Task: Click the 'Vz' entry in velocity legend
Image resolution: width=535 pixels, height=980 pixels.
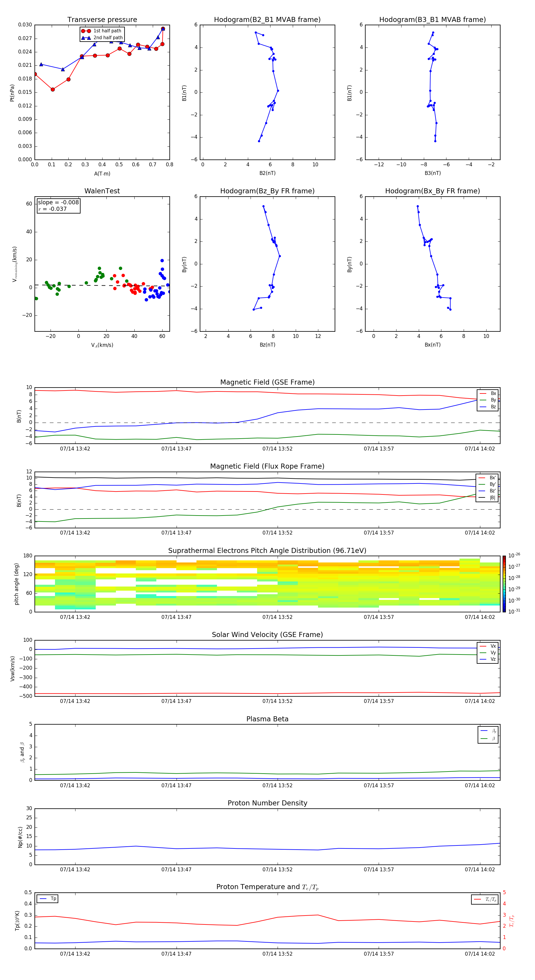Action: point(488,659)
